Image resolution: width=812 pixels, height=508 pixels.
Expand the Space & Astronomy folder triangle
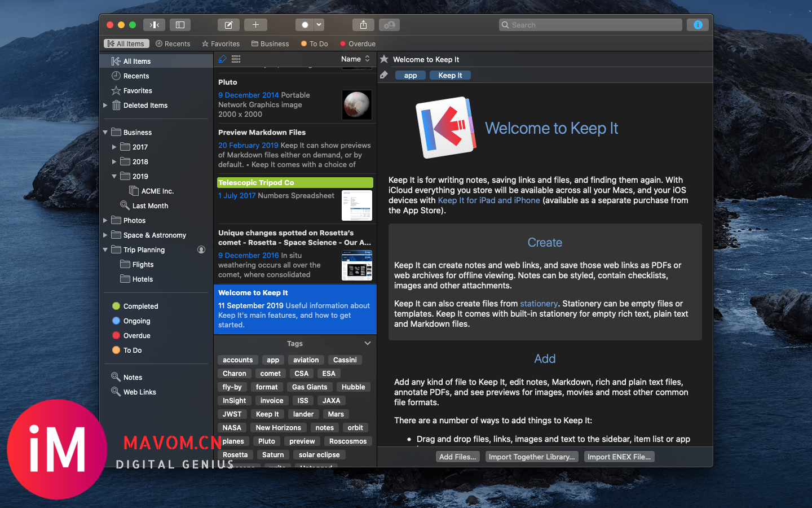(105, 235)
